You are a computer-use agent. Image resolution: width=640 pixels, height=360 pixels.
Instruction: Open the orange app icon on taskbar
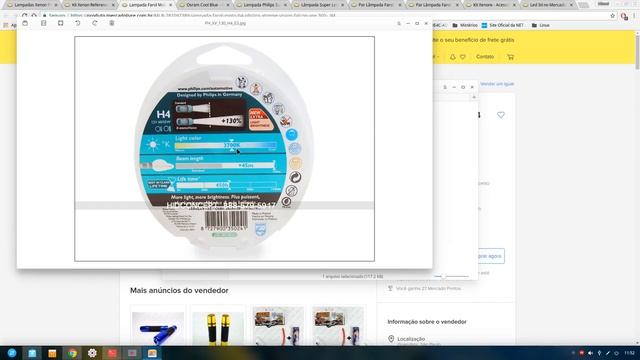(52, 353)
